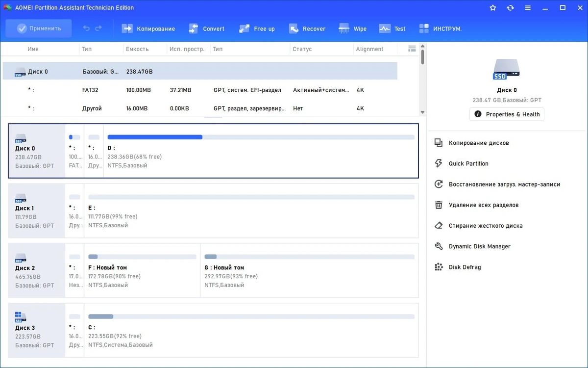Click the large SSD icon in right panel
588x368 pixels.
(x=507, y=70)
